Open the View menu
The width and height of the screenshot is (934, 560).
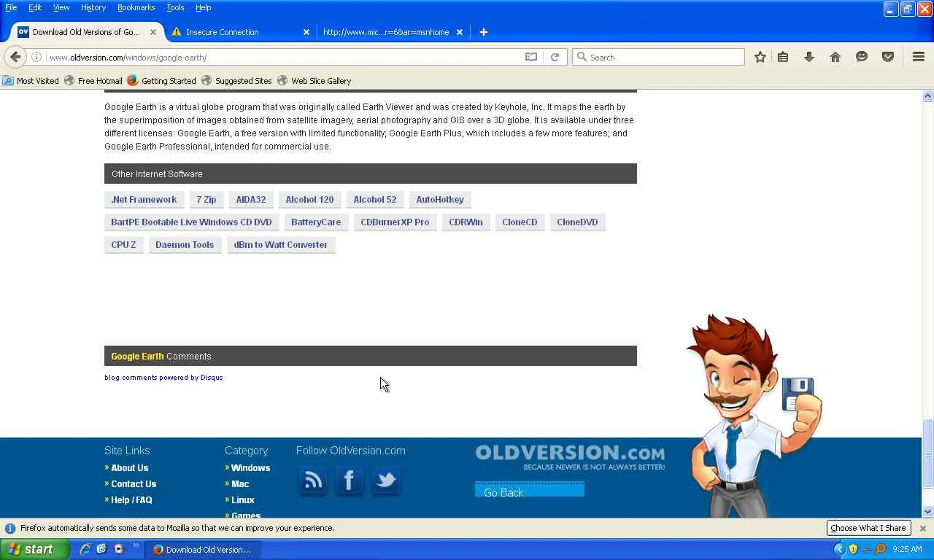click(x=61, y=7)
